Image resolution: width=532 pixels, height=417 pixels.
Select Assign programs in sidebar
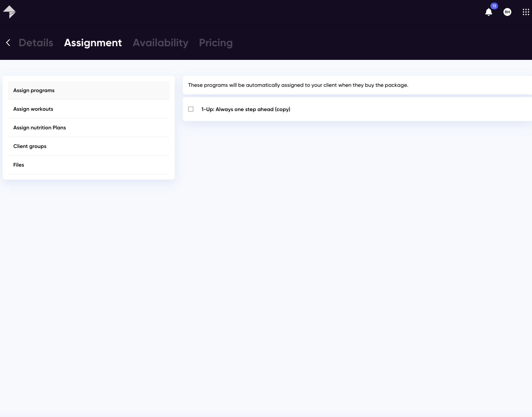tap(89, 90)
